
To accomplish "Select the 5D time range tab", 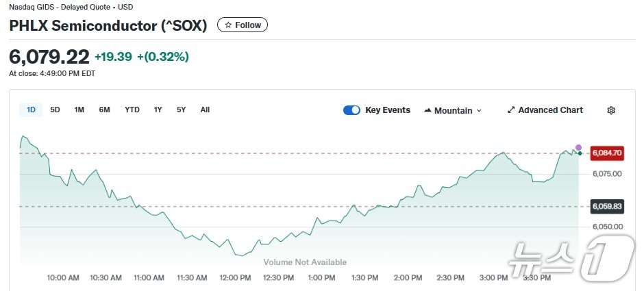I will click(x=55, y=110).
